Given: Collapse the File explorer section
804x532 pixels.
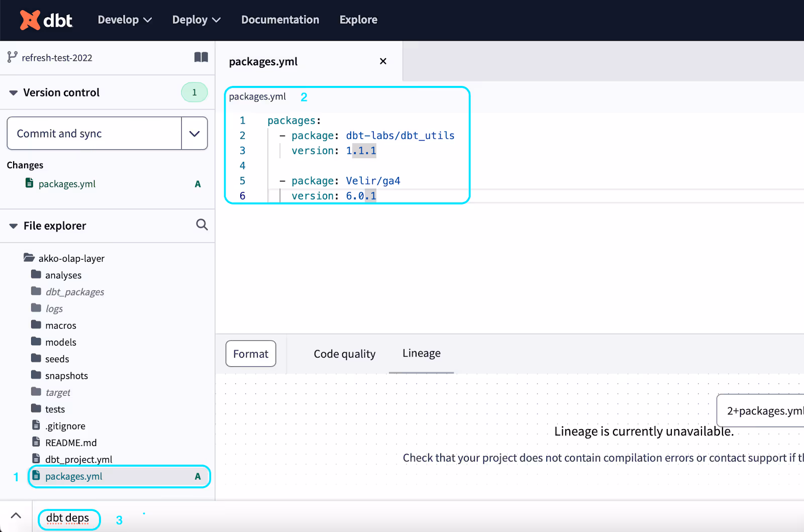Looking at the screenshot, I should (x=14, y=226).
